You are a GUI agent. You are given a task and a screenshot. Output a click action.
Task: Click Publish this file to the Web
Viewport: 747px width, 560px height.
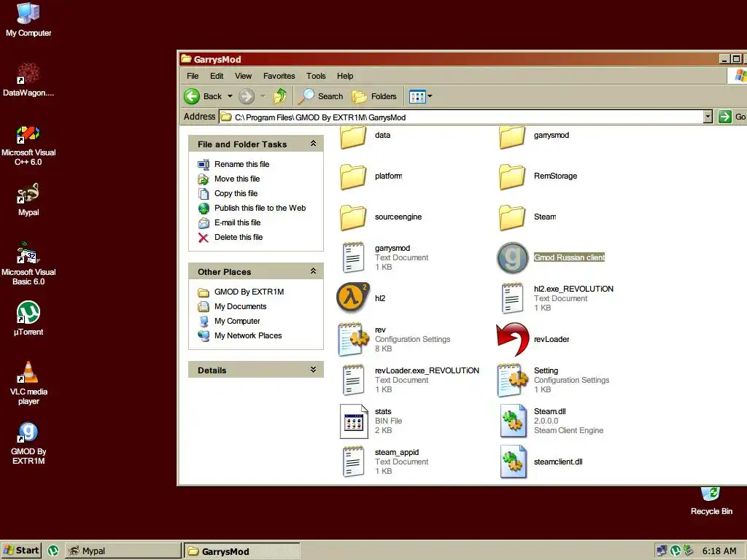click(x=260, y=208)
